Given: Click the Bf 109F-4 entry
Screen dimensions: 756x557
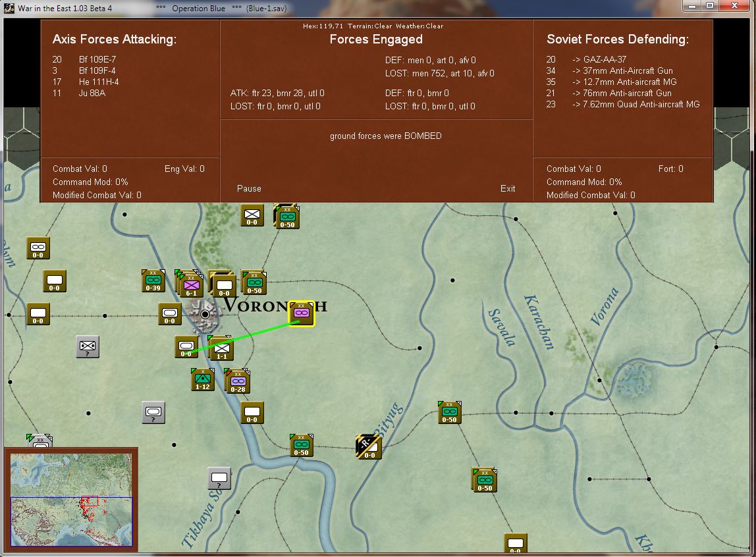Looking at the screenshot, I should [97, 70].
